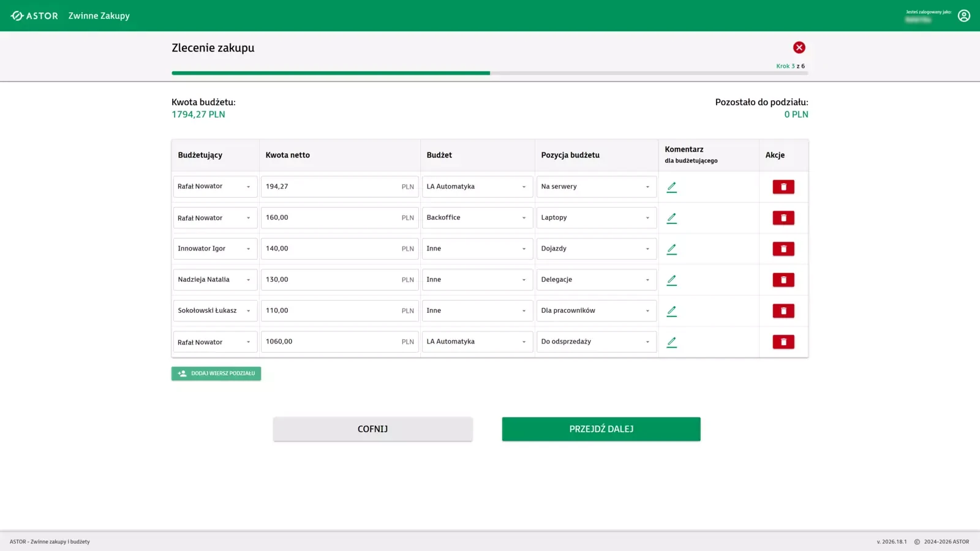The image size is (980, 551).
Task: Remove the Dojazdy row with trash icon
Action: pyautogui.click(x=783, y=249)
